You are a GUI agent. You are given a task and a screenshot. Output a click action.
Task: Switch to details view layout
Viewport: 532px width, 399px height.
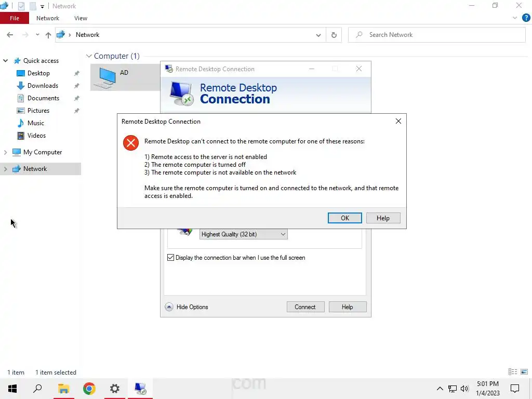pyautogui.click(x=513, y=372)
